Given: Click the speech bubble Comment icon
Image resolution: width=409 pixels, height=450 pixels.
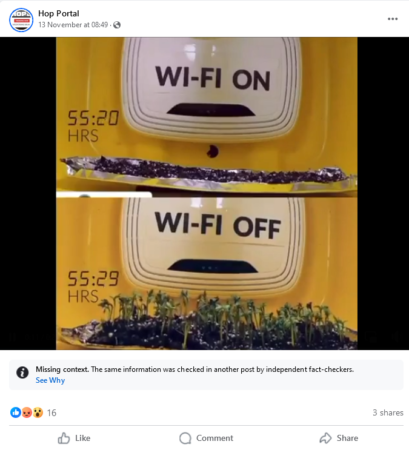Looking at the screenshot, I should [185, 438].
